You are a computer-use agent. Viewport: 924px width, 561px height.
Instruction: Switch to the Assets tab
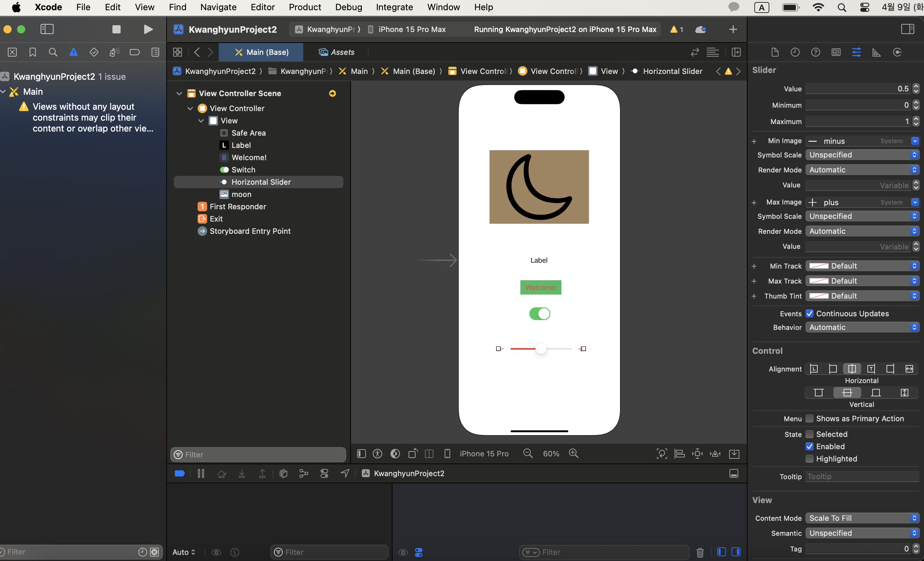tap(336, 52)
